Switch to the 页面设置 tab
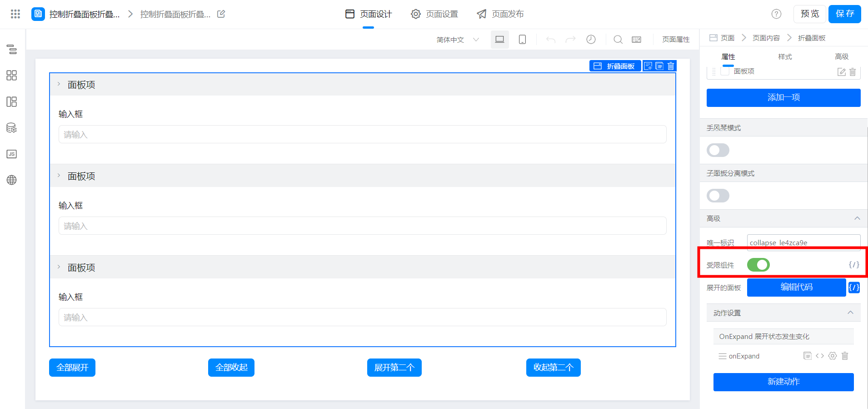Viewport: 868px width, 409px height. click(434, 14)
